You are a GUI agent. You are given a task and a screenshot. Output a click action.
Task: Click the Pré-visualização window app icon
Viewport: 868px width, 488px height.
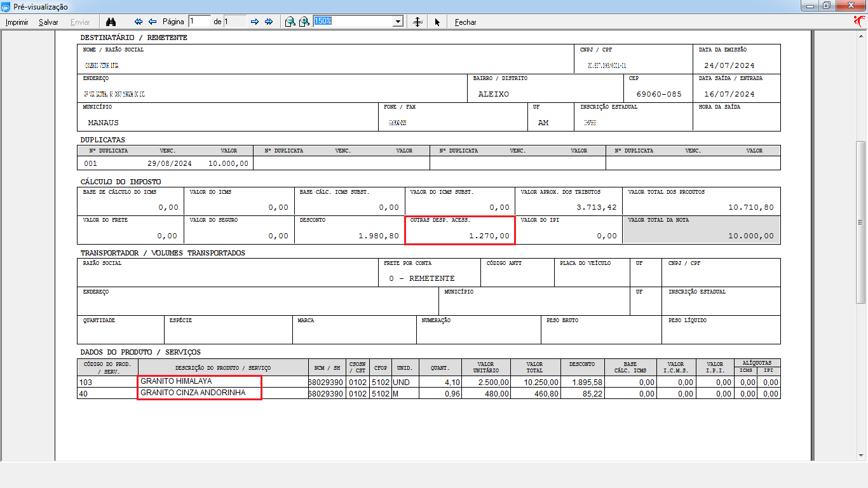pyautogui.click(x=6, y=6)
